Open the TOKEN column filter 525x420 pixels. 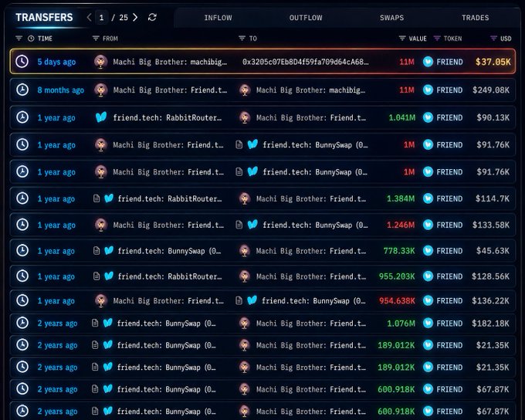point(437,38)
